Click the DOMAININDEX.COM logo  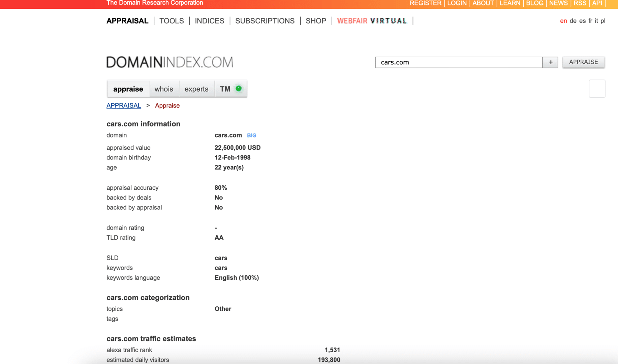click(x=170, y=62)
